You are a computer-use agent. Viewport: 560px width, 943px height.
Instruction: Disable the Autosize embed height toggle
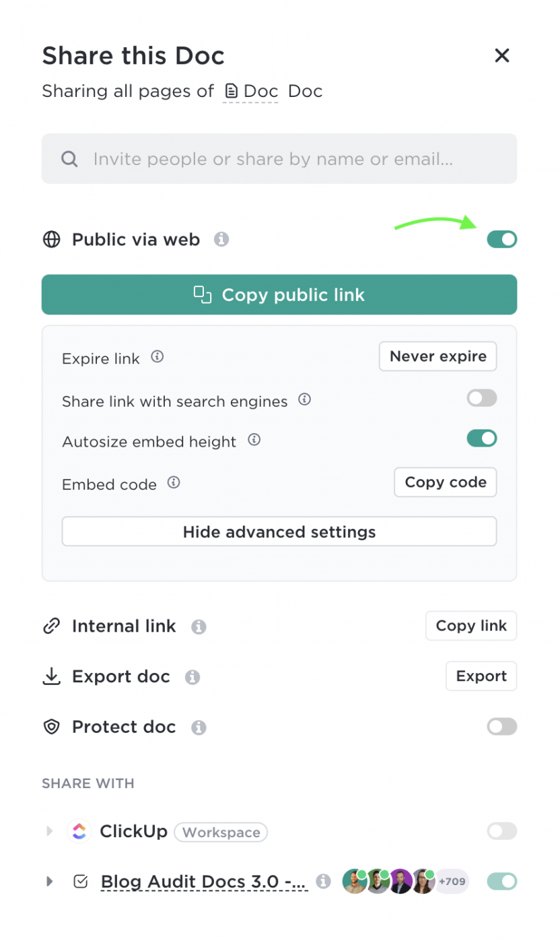(x=482, y=438)
